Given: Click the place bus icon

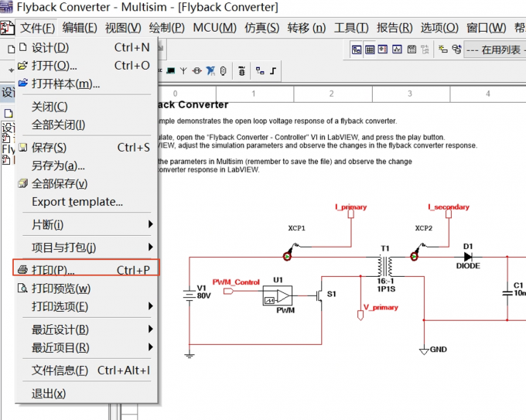Looking at the screenshot, I should (x=273, y=71).
